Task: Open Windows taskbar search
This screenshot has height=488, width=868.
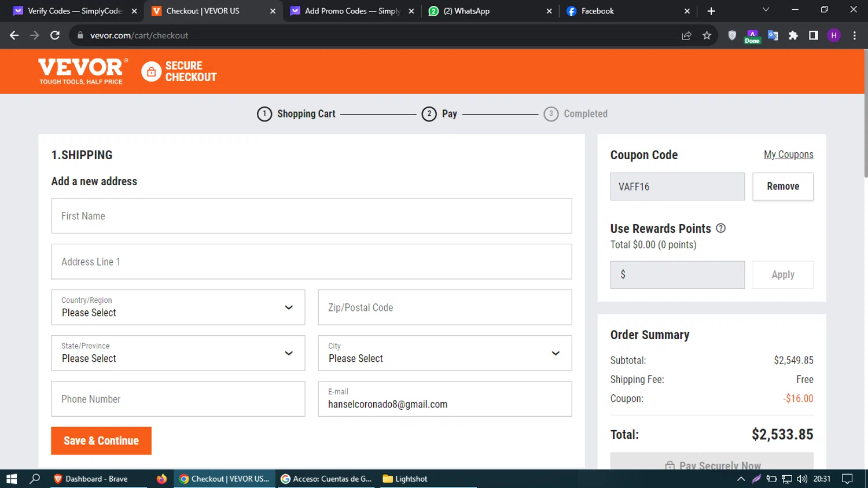Action: point(35,479)
